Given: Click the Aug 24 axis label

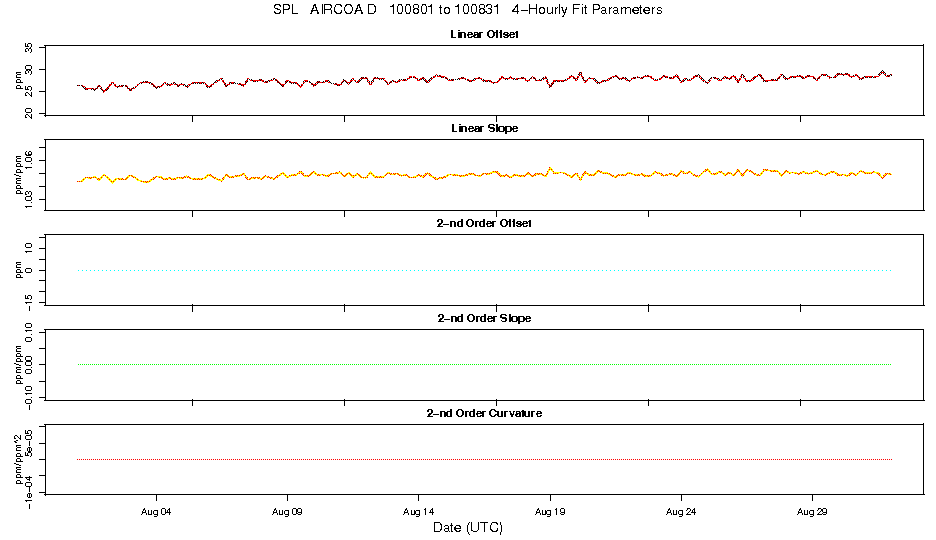Looking at the screenshot, I should pos(681,512).
